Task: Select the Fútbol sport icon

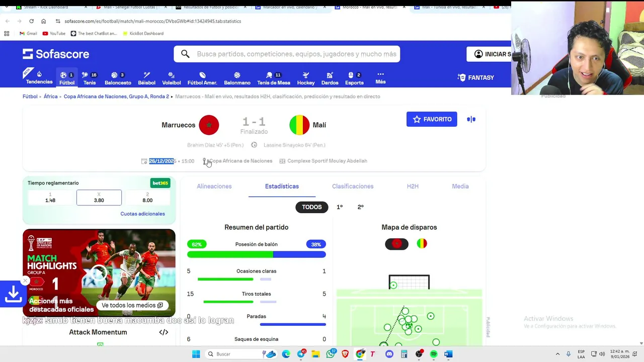Action: (67, 77)
